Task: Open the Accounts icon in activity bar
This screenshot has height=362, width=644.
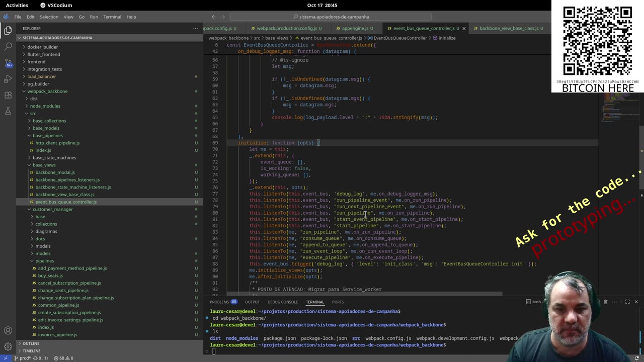Action: pyautogui.click(x=8, y=330)
